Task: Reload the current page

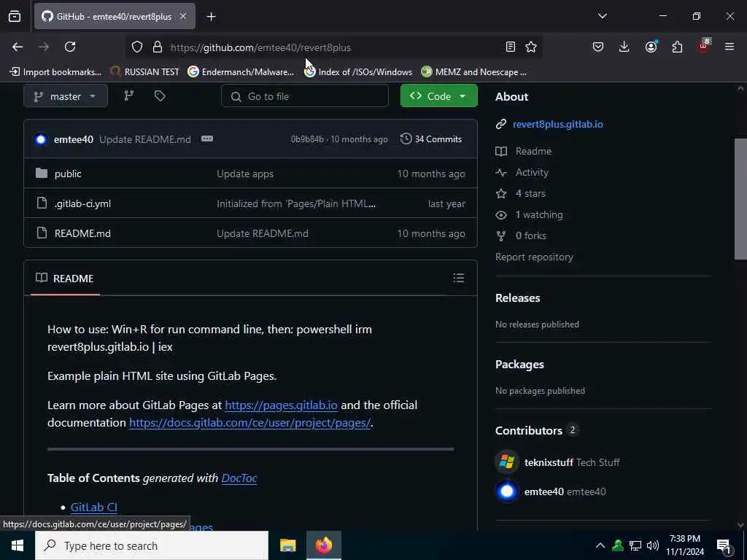Action: (x=70, y=47)
